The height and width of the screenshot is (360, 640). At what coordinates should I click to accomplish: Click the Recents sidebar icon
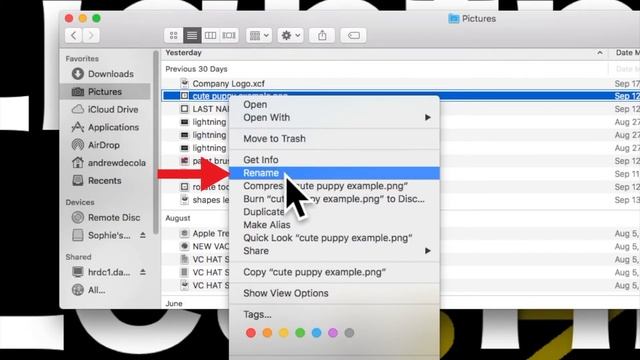pos(78,180)
